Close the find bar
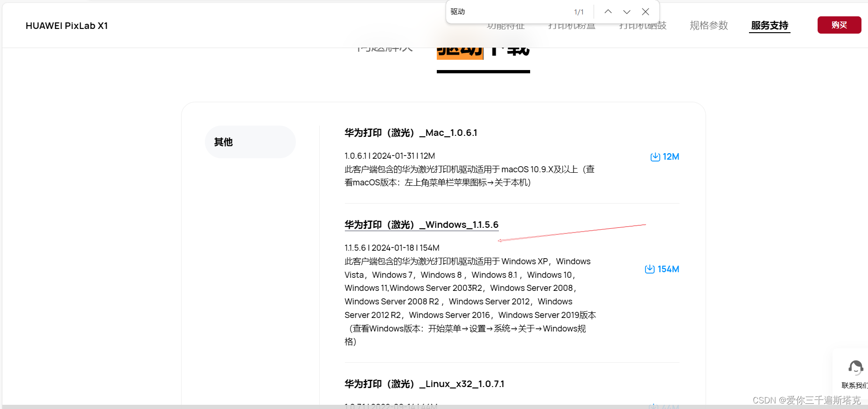Screen dimensions: 868x409 click(x=645, y=12)
